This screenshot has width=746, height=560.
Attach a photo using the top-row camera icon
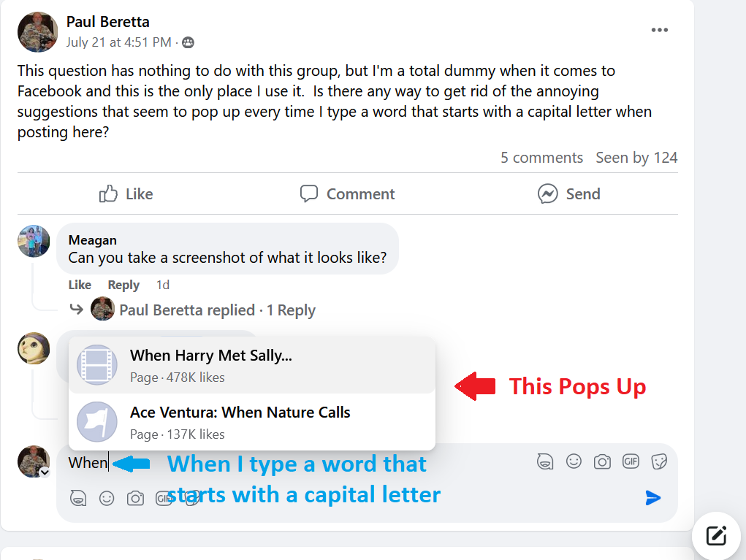[602, 461]
